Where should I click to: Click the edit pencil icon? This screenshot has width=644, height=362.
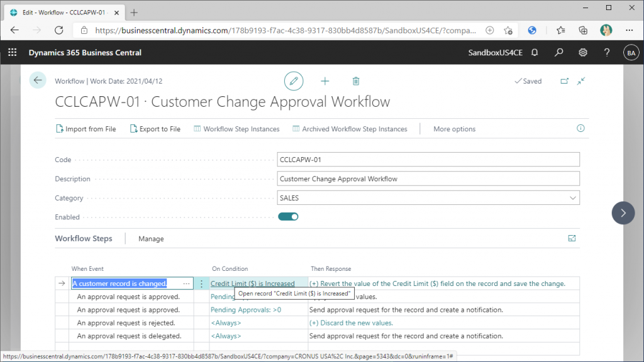tap(294, 81)
